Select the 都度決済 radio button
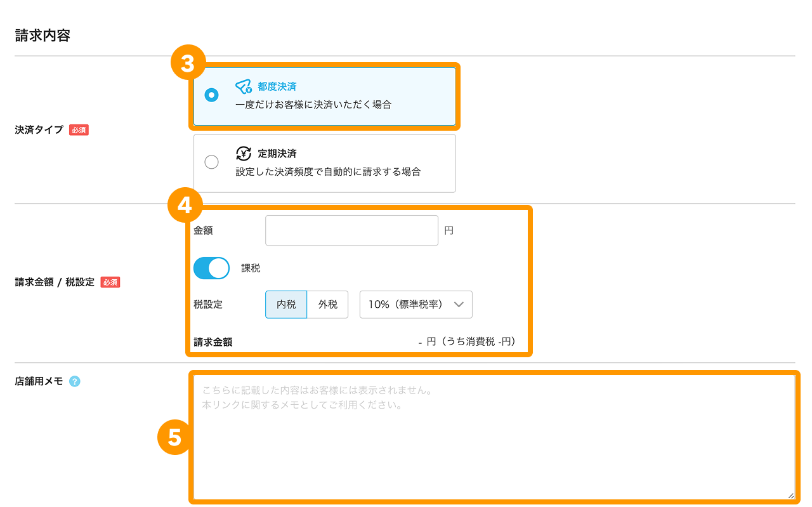The height and width of the screenshot is (507, 812). click(x=212, y=95)
